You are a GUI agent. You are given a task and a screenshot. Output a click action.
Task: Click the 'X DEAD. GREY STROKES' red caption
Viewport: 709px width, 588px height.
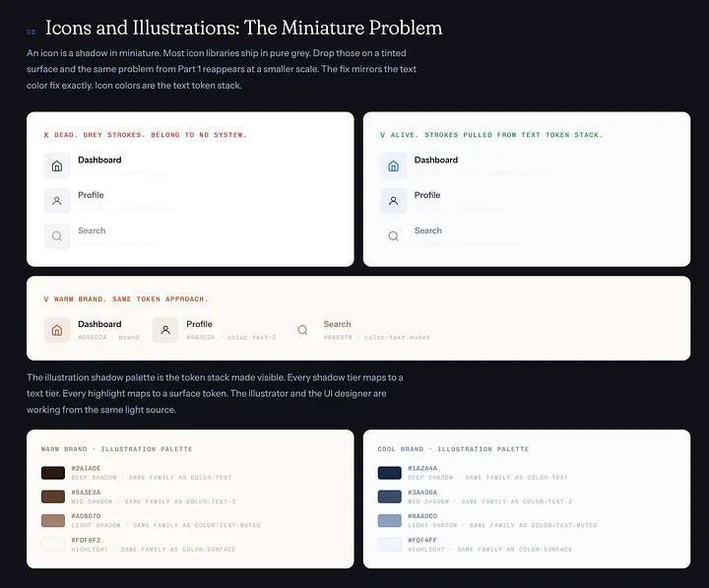[x=145, y=135]
